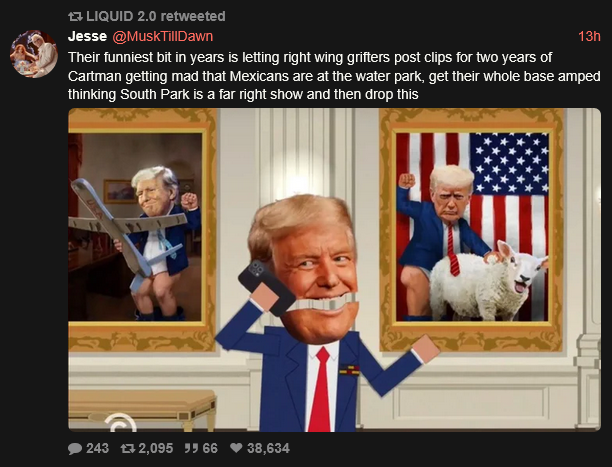Like the tweet with the heart icon

coord(236,448)
